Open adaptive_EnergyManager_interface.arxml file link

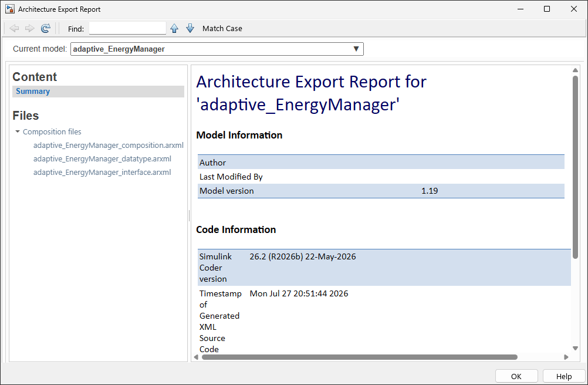[102, 172]
